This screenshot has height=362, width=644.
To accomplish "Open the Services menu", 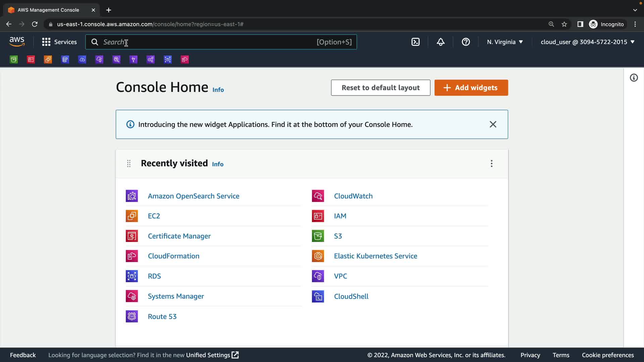I will (59, 42).
